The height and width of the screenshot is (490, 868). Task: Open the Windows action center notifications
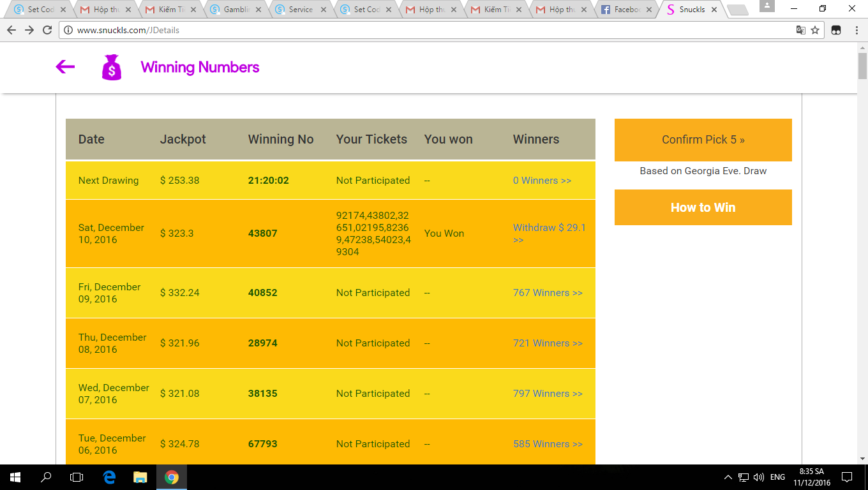click(x=847, y=477)
